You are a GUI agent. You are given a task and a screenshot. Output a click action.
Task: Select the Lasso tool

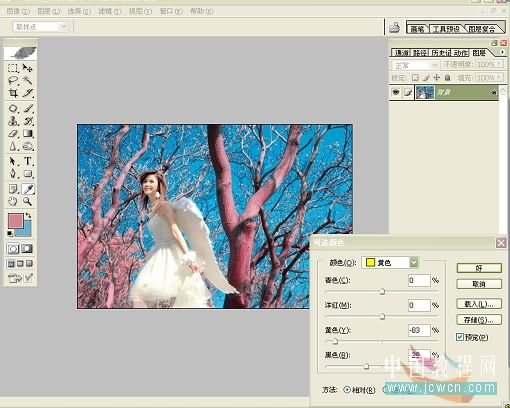pos(13,80)
